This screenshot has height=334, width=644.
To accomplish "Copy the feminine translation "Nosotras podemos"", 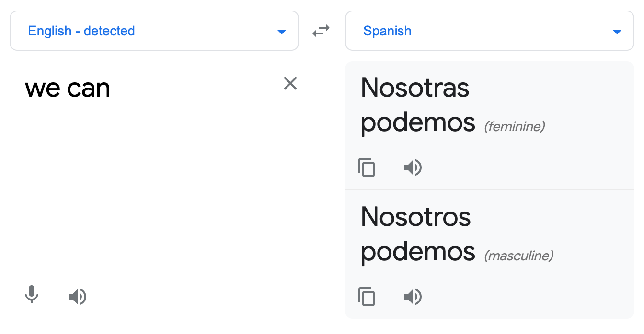I will click(x=367, y=167).
